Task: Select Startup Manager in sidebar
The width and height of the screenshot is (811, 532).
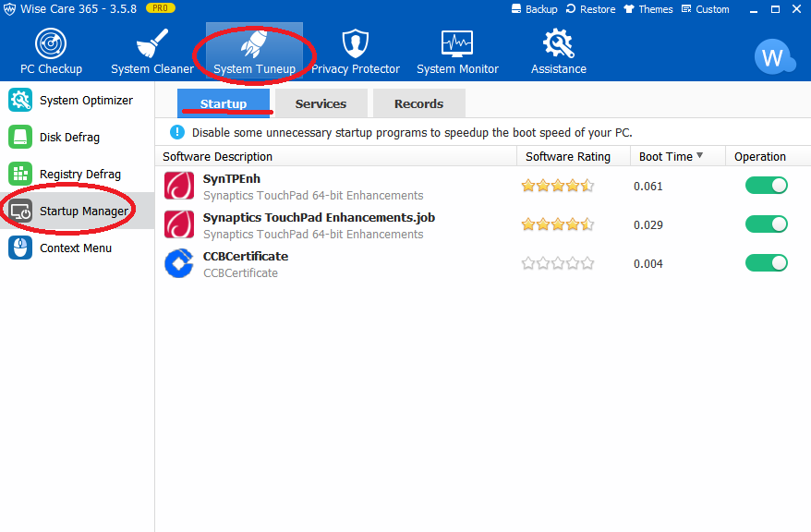Action: [77, 211]
